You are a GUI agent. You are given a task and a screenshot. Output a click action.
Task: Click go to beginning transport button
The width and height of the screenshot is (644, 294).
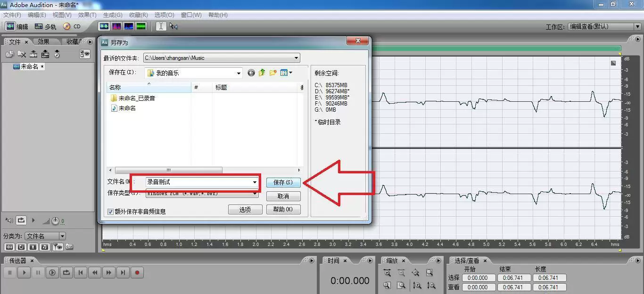point(81,272)
